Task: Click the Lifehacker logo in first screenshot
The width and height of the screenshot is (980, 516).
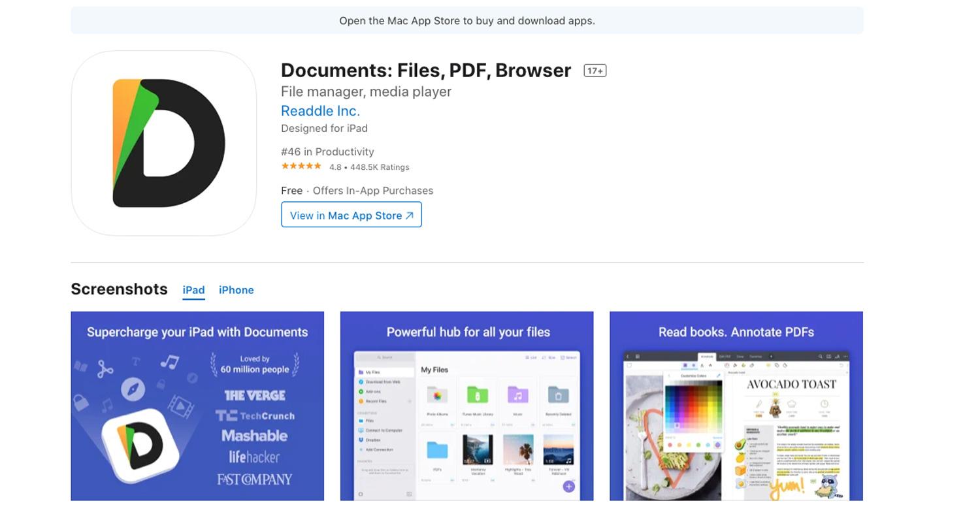Action: pyautogui.click(x=254, y=457)
